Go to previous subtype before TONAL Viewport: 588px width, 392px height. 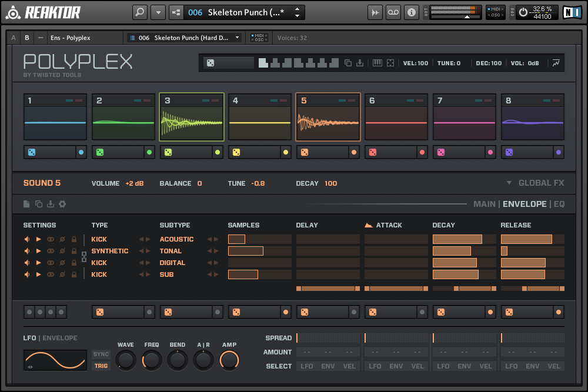(209, 251)
